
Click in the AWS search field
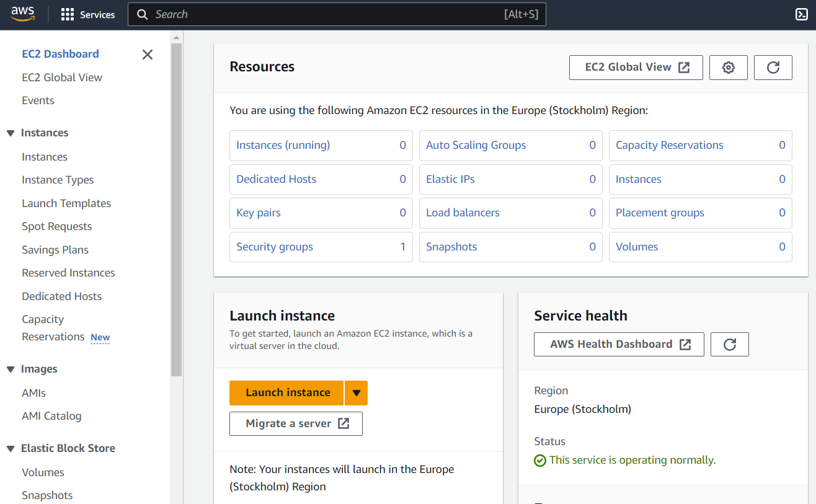[x=322, y=14]
